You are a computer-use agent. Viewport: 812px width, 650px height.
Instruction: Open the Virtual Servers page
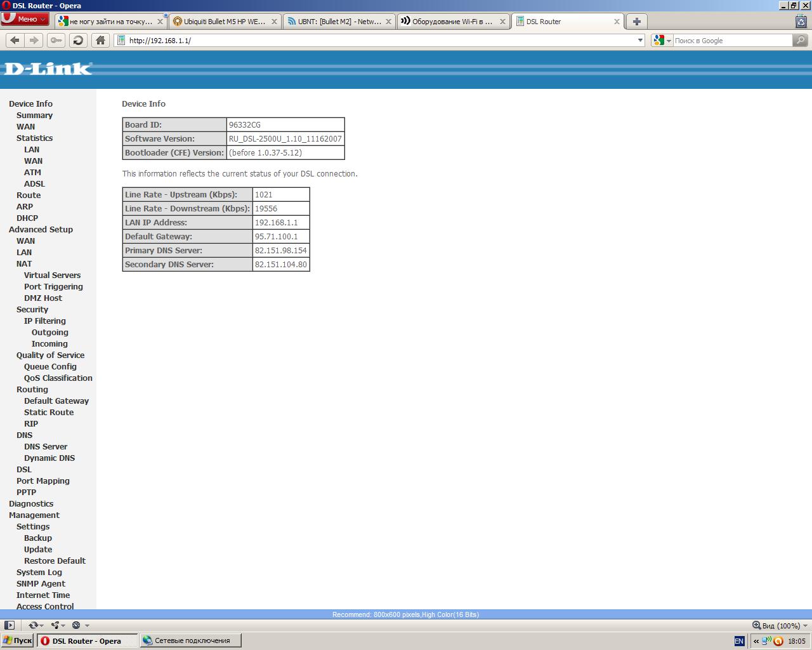click(x=52, y=275)
